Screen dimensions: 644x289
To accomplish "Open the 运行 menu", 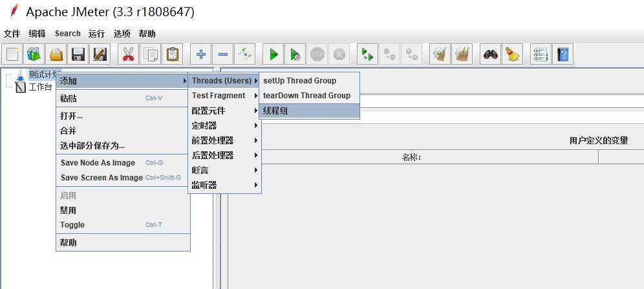I will pyautogui.click(x=96, y=34).
